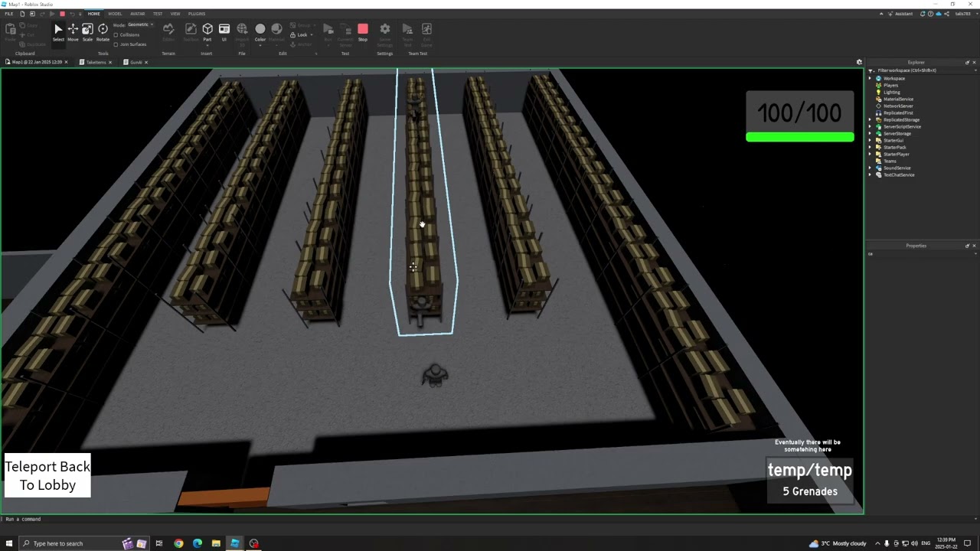Activate the Rotate tool
980x551 pixels.
pos(103,31)
